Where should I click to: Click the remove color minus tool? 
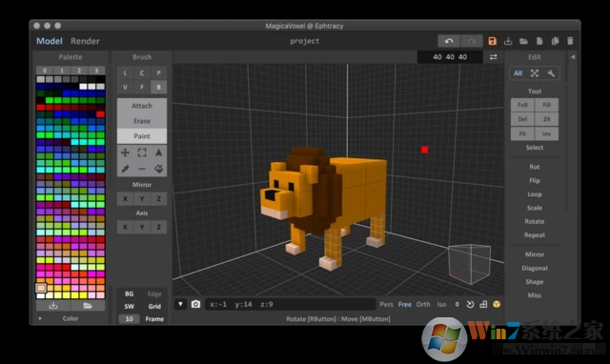coord(142,169)
